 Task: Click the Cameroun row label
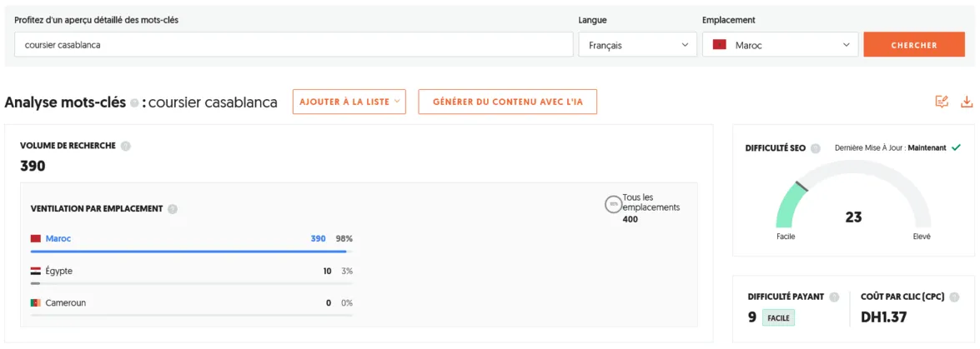pos(66,303)
